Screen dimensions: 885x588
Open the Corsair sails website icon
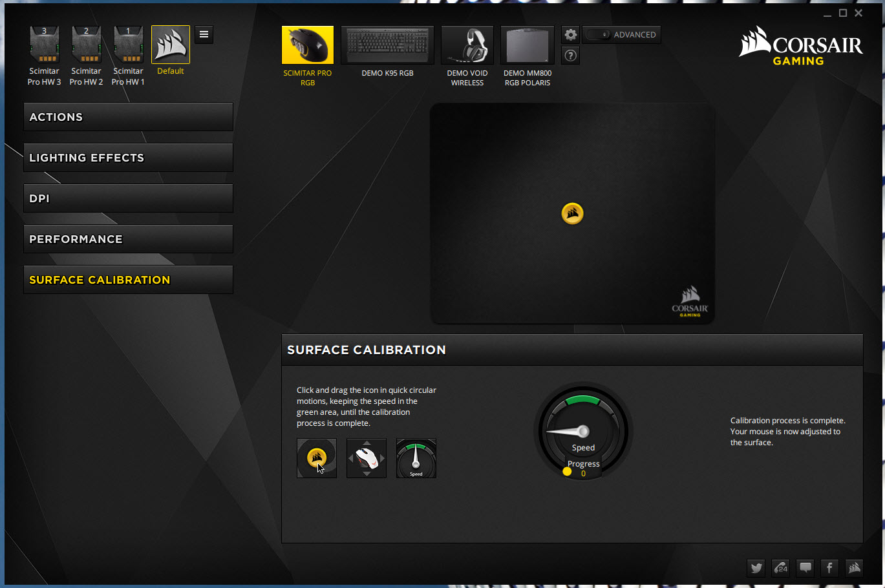(855, 568)
